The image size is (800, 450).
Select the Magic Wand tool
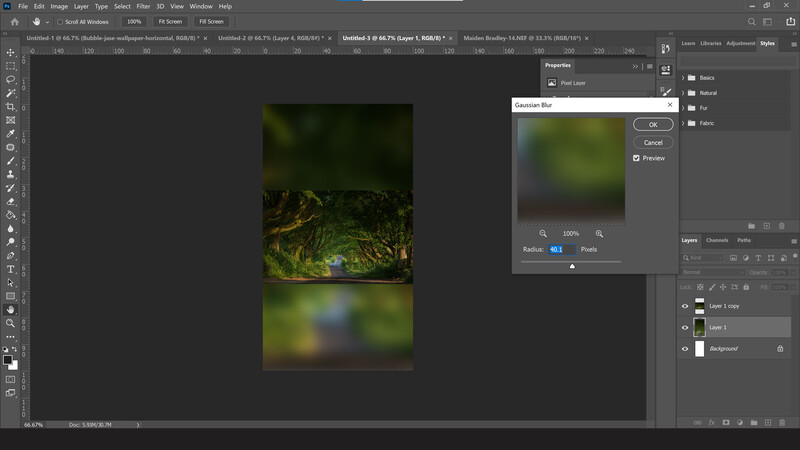[x=10, y=93]
